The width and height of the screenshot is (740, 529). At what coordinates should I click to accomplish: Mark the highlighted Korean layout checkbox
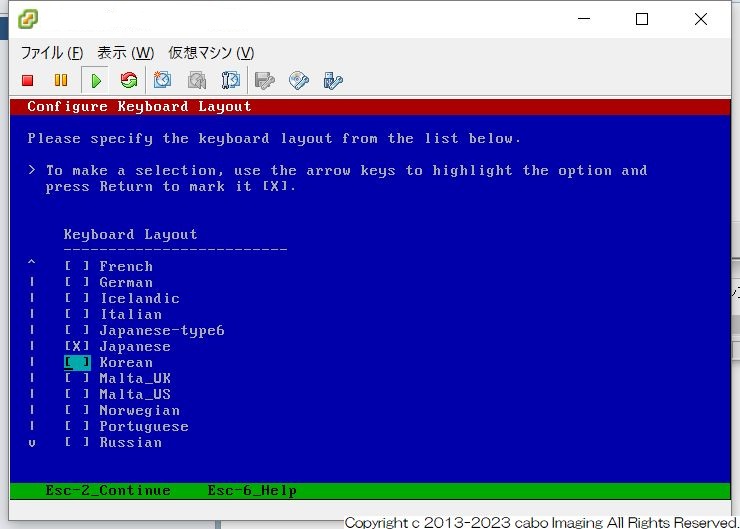(77, 362)
